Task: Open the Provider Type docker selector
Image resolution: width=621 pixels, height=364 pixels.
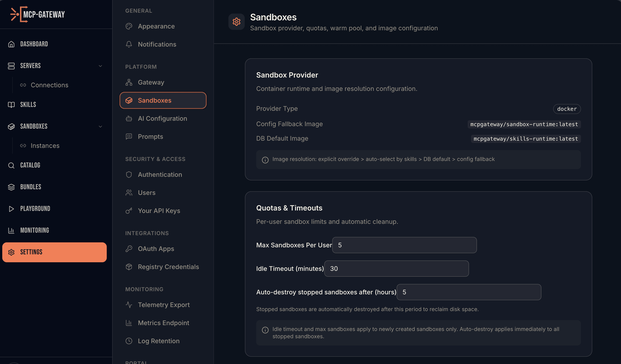Action: (x=567, y=109)
